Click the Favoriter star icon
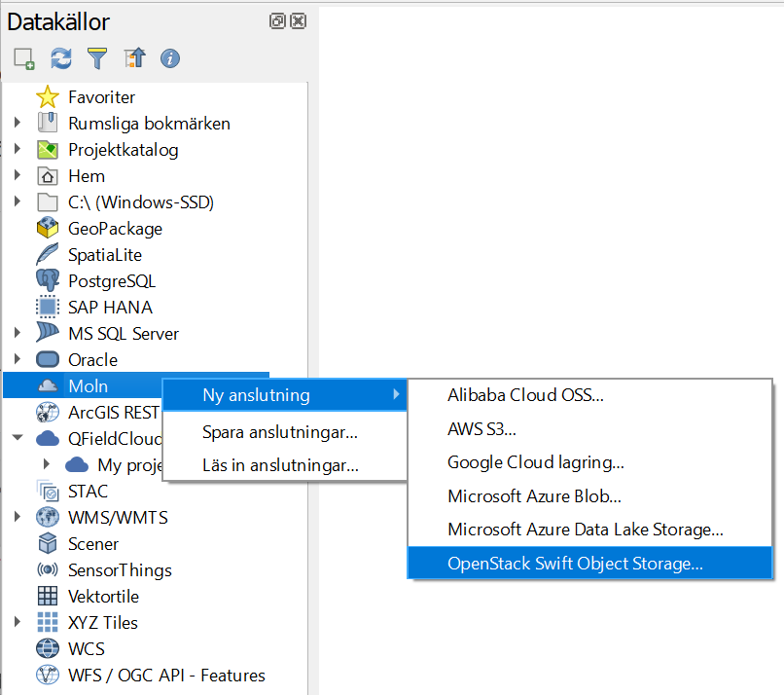 click(x=48, y=97)
